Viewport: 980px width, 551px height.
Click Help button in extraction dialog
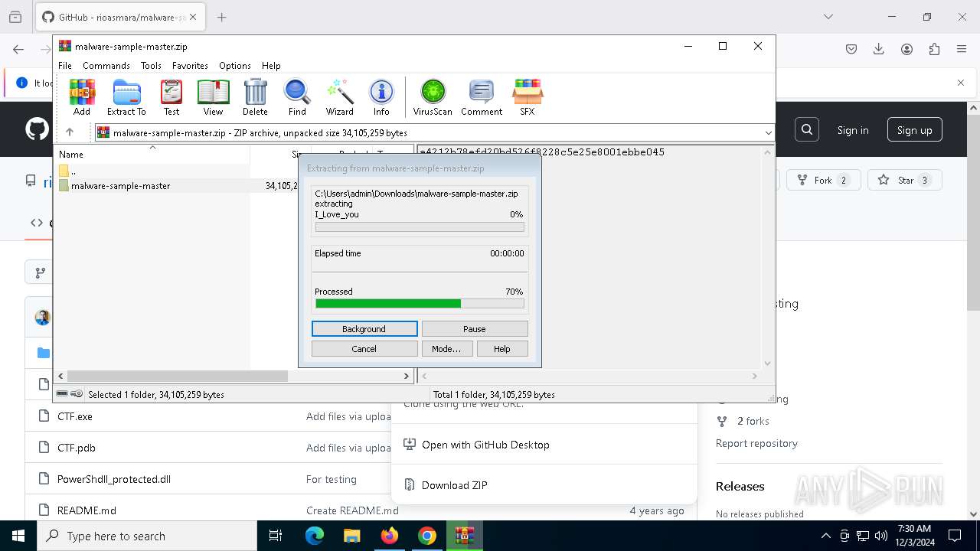click(502, 349)
